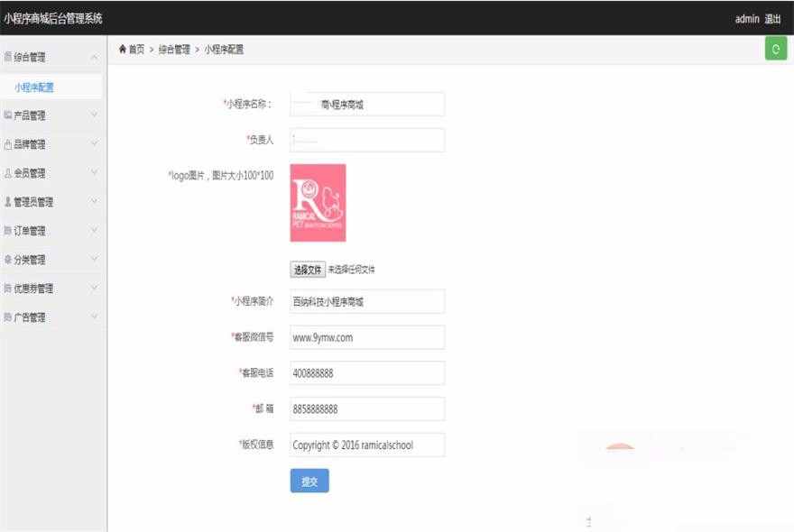Select the 订单管理 order icon
Viewport: 794px width, 532px height.
(11, 230)
